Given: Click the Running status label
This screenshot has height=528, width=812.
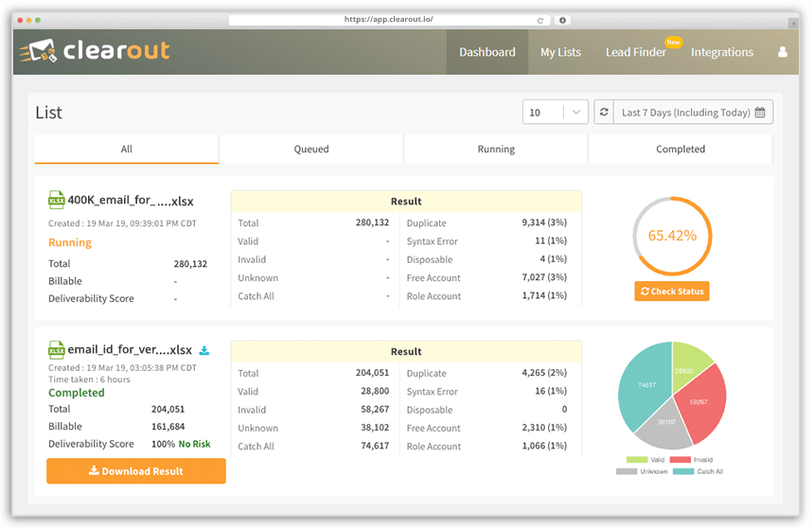Looking at the screenshot, I should (70, 242).
